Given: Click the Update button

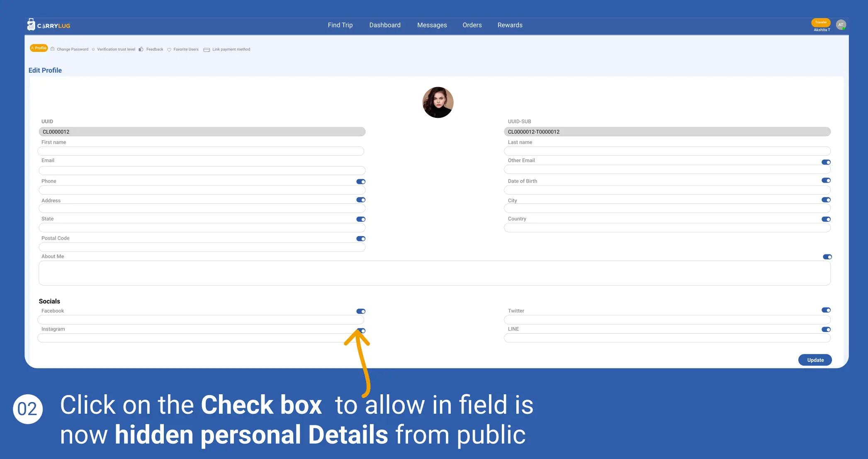Looking at the screenshot, I should click(815, 360).
